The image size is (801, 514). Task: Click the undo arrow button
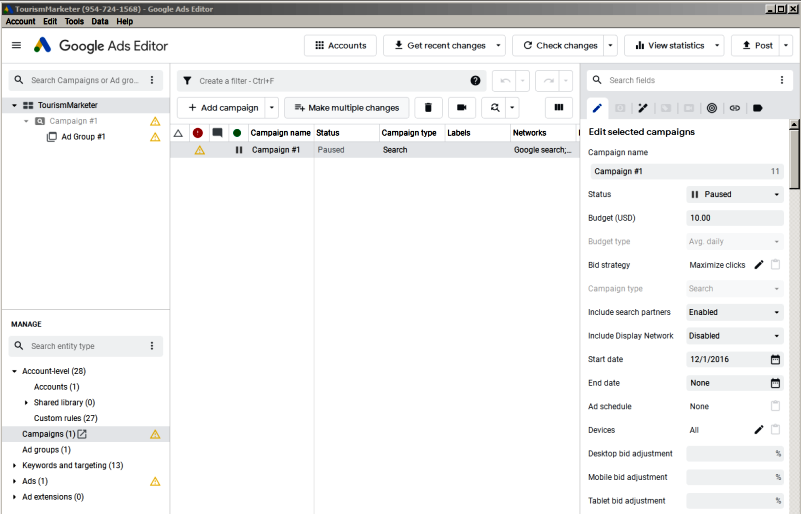505,81
